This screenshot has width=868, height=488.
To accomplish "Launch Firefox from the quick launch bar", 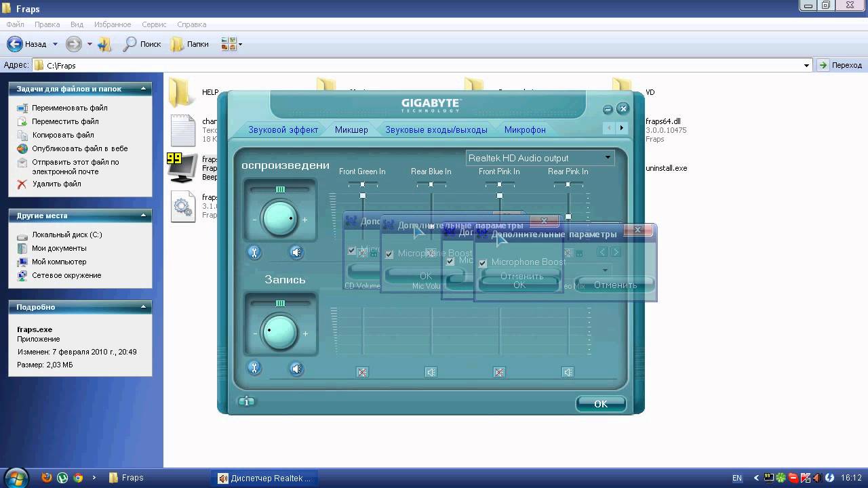I will click(46, 478).
